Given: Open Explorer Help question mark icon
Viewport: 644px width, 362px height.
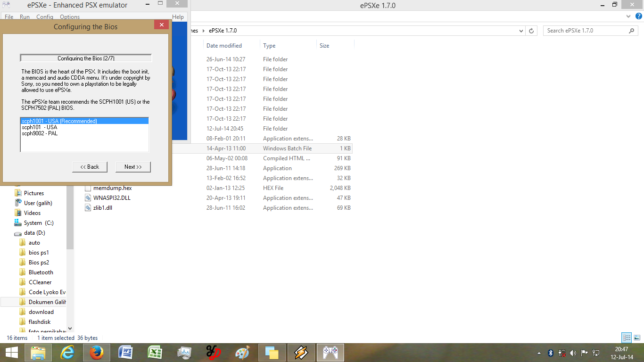Looking at the screenshot, I should 639,16.
